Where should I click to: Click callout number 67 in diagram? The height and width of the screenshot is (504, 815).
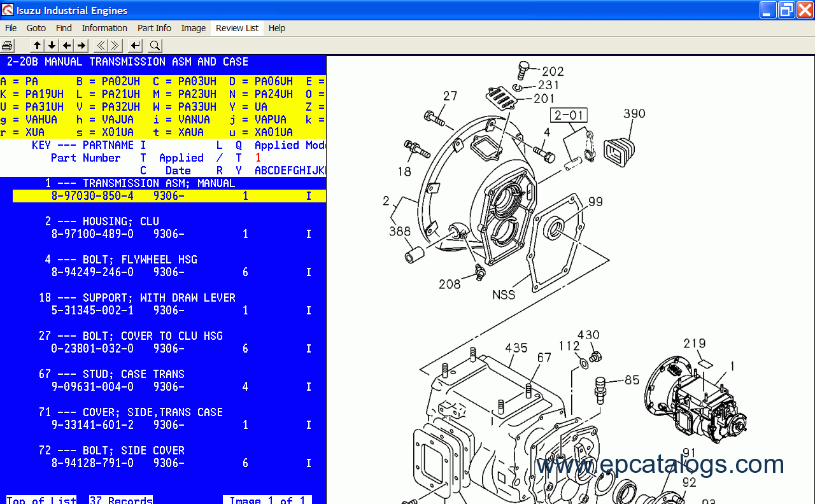pyautogui.click(x=544, y=358)
